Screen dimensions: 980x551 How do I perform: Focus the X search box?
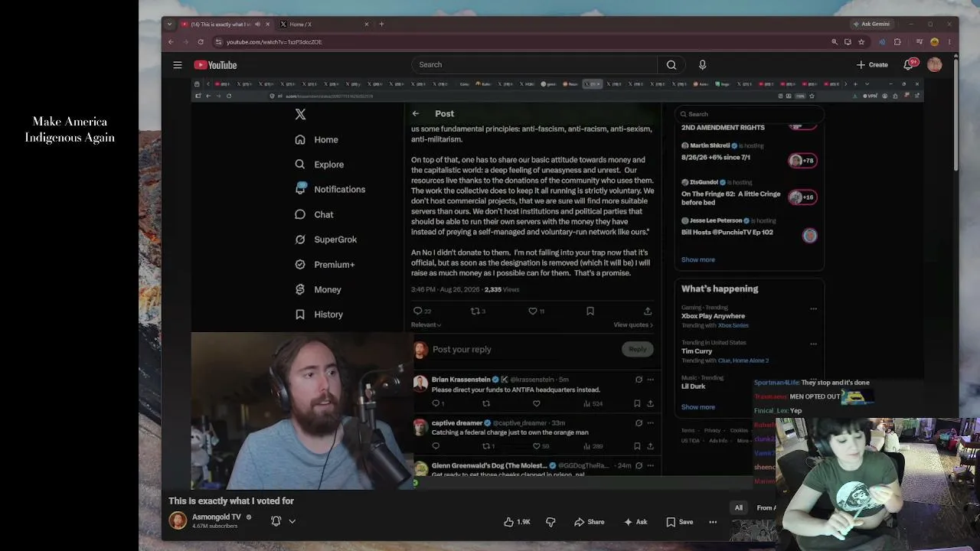pos(750,114)
